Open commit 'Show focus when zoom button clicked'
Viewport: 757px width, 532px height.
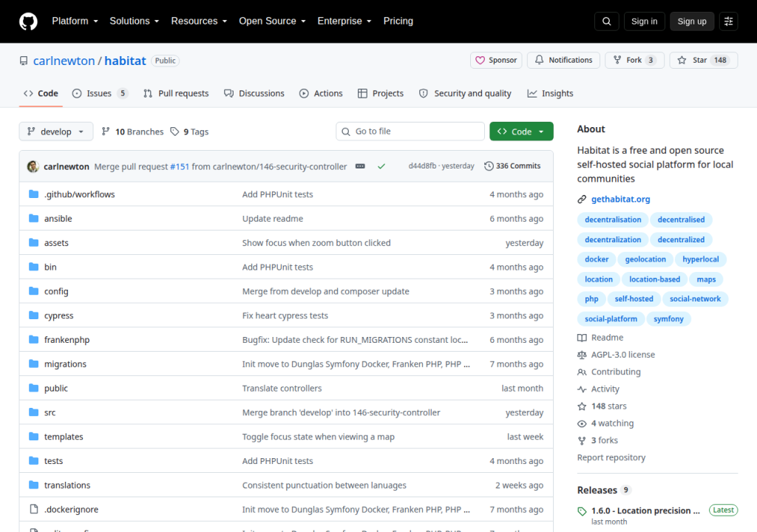click(x=316, y=243)
